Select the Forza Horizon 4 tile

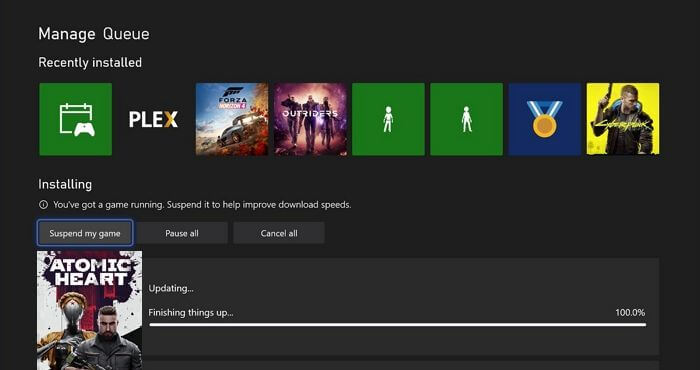[x=232, y=119]
